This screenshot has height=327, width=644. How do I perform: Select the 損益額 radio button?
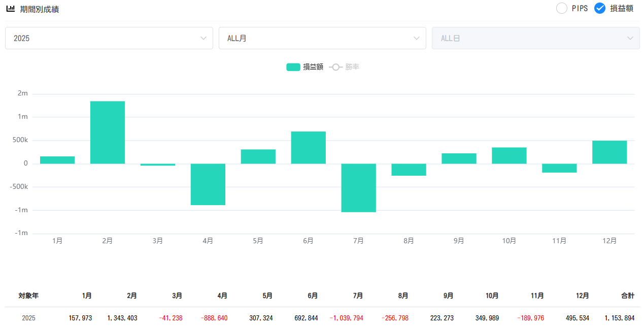[600, 8]
